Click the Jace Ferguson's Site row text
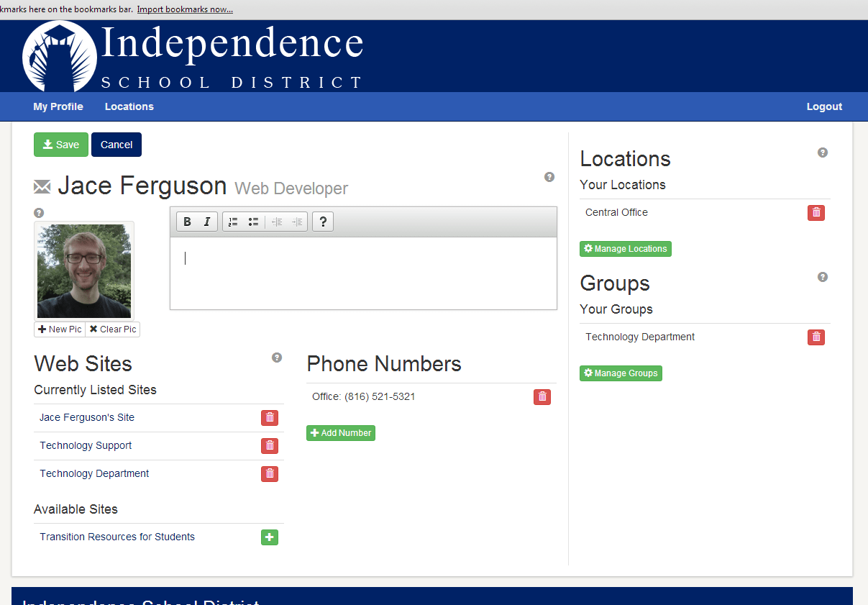The height and width of the screenshot is (605, 868). click(87, 417)
